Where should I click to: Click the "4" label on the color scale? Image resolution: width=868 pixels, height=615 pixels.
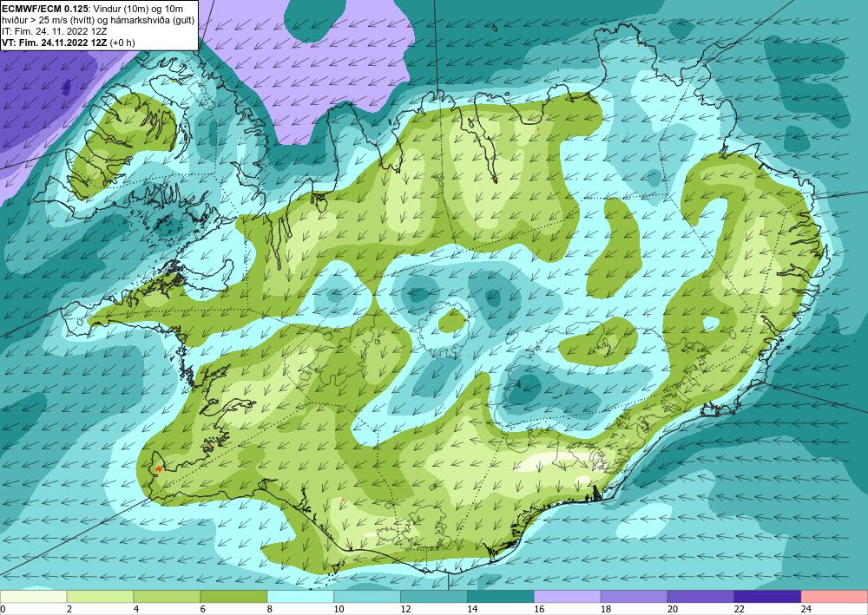pyautogui.click(x=136, y=610)
